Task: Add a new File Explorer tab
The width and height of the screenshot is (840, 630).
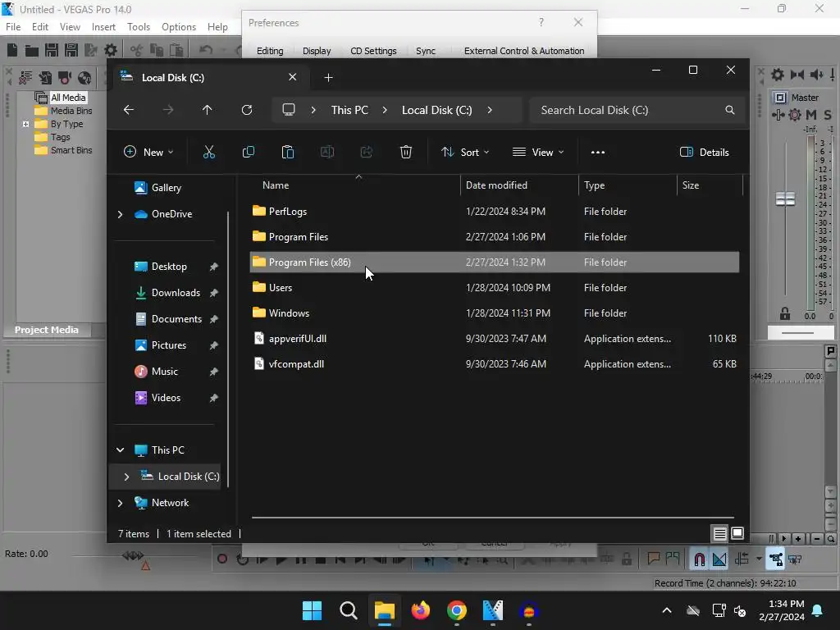Action: pos(328,78)
